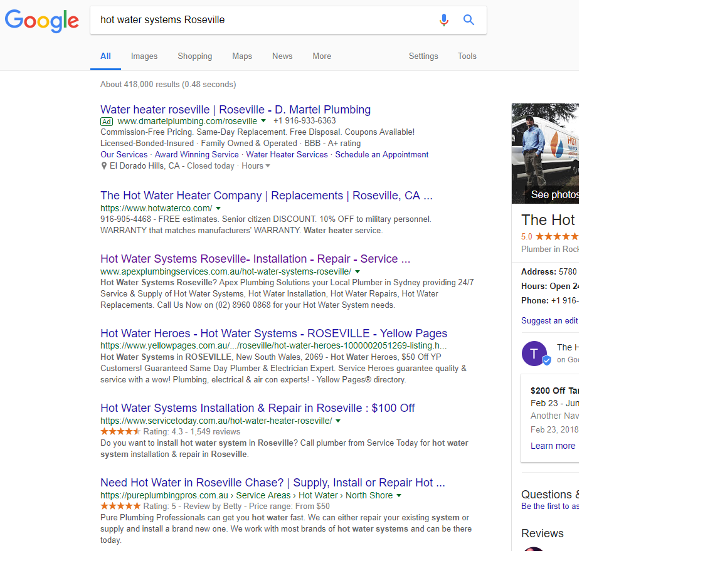Open search Tools
The image size is (725, 588).
467,56
